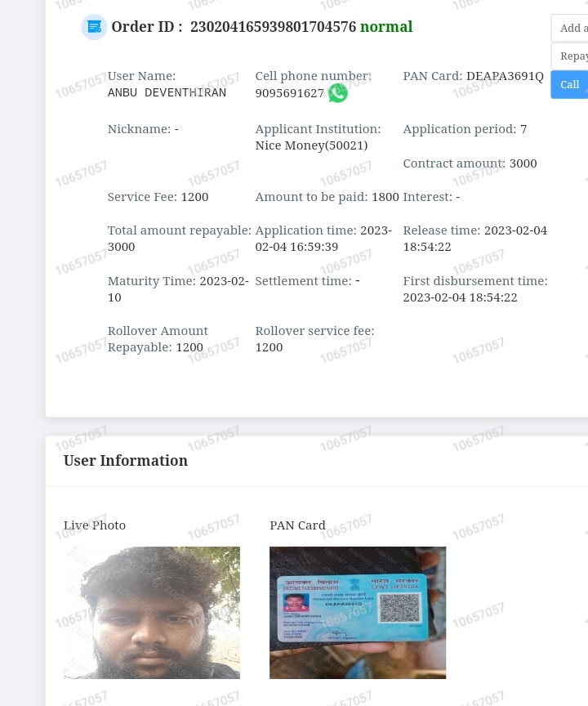Open the Live Photo thumbnail
The height and width of the screenshot is (706, 588).
coord(152,612)
